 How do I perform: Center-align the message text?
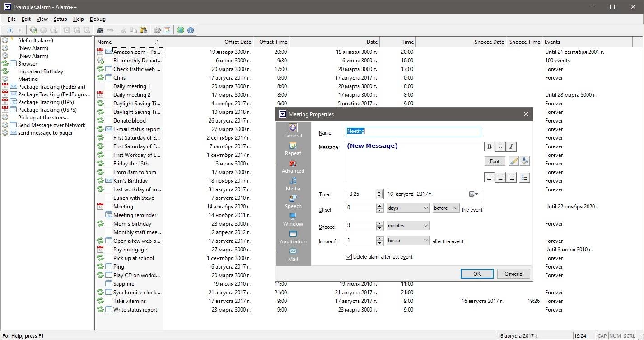(x=500, y=178)
